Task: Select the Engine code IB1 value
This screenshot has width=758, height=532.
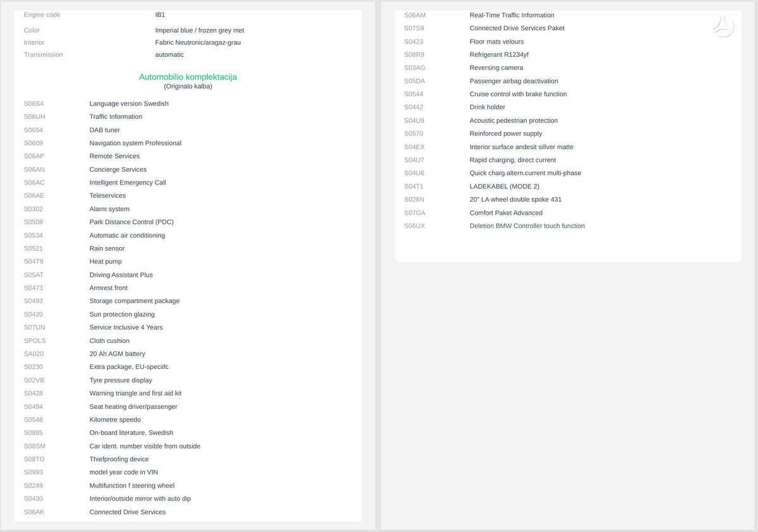Action: click(160, 15)
